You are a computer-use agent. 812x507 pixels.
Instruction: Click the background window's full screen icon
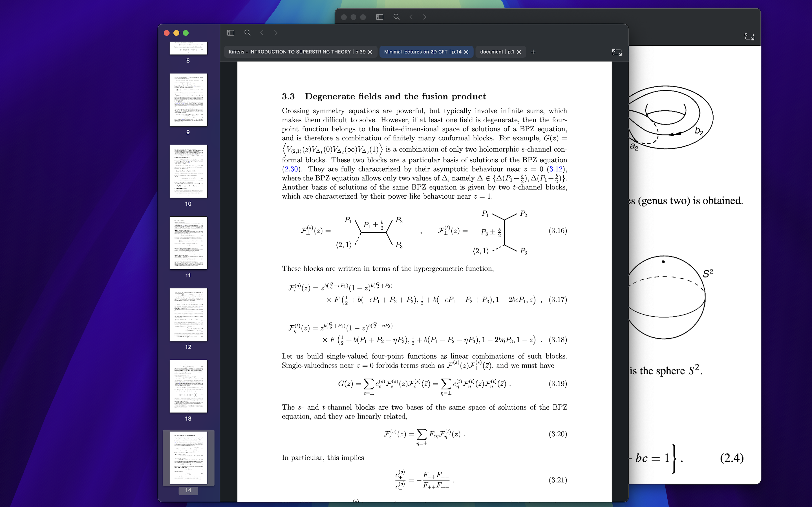click(x=749, y=37)
